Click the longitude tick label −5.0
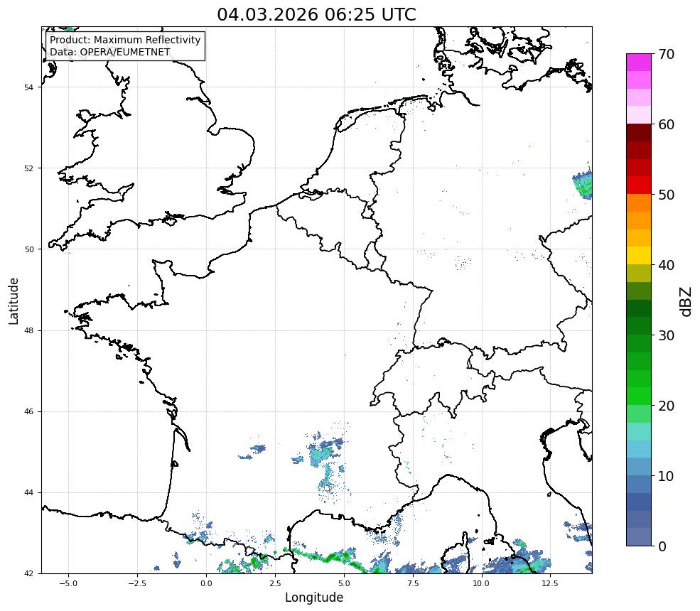This screenshot has width=700, height=611. (x=68, y=583)
